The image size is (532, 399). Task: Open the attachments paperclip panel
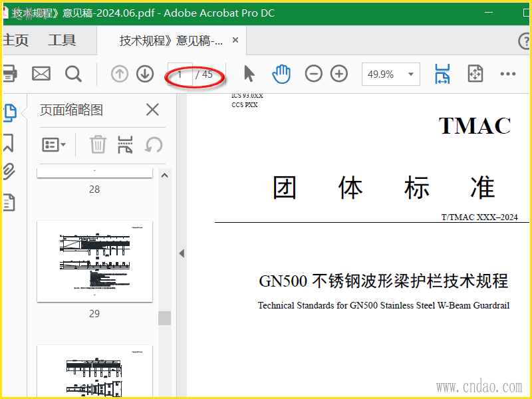(x=9, y=171)
